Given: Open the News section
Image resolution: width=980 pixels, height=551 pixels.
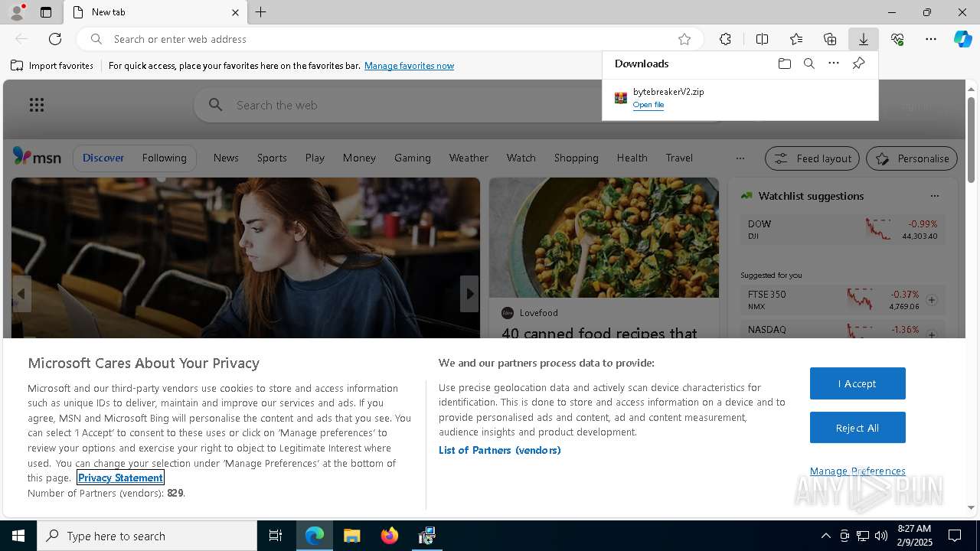Looking at the screenshot, I should (226, 158).
